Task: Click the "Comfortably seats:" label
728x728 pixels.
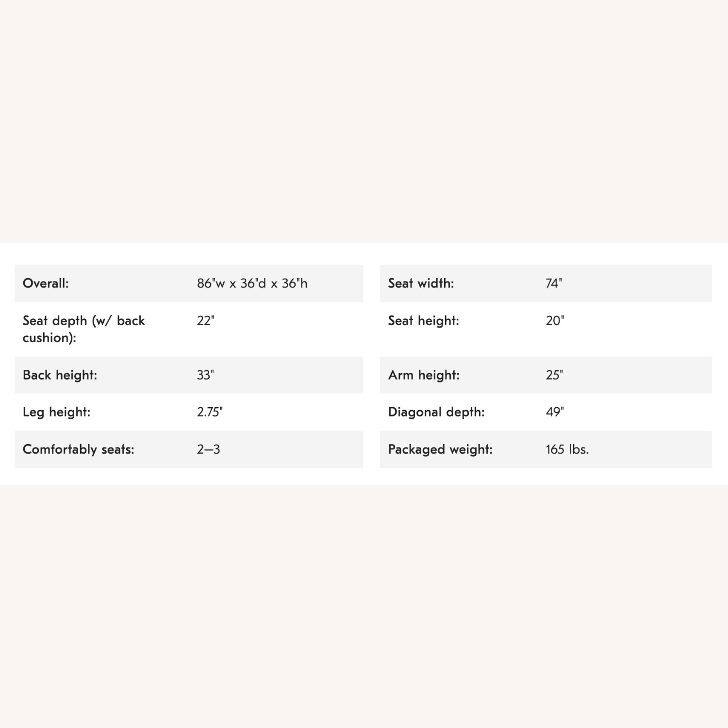Action: pyautogui.click(x=78, y=449)
